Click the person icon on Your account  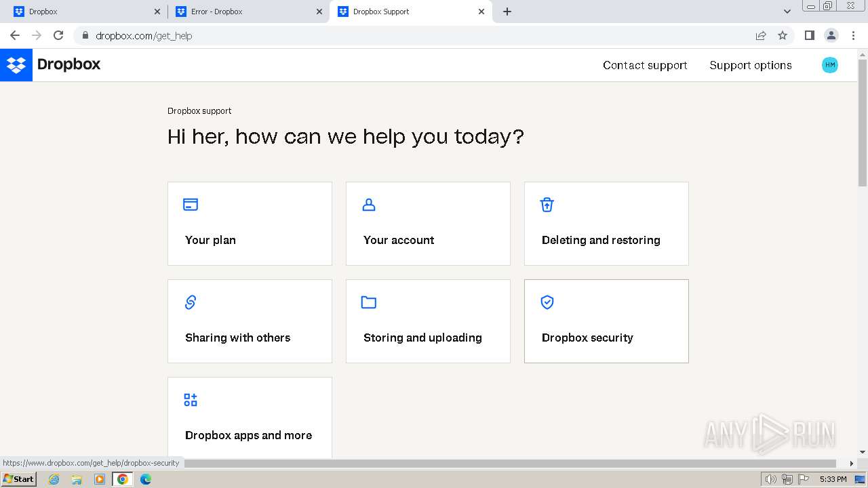369,205
